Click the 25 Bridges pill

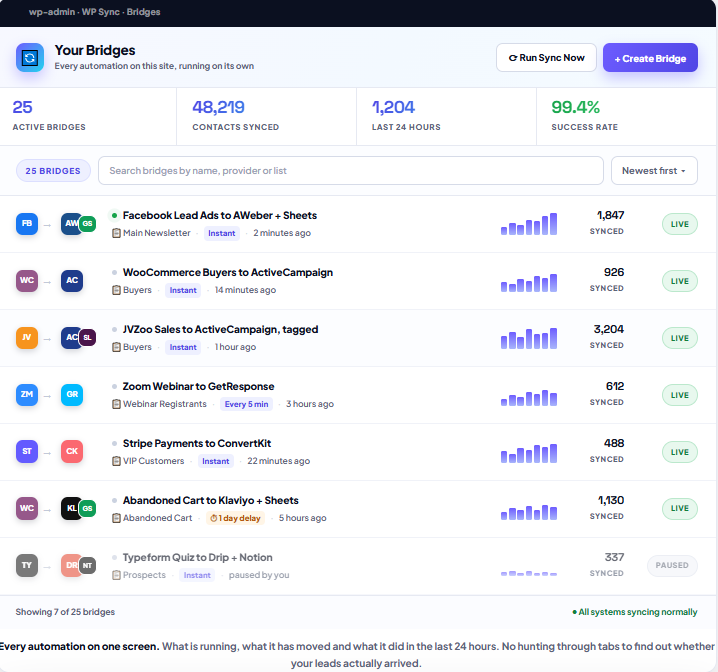coord(53,171)
